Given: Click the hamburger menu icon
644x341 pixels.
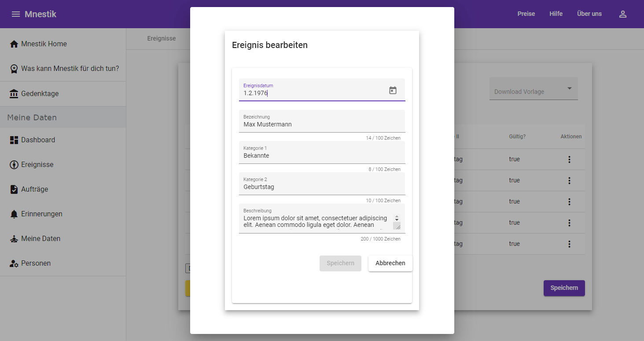Looking at the screenshot, I should point(16,14).
